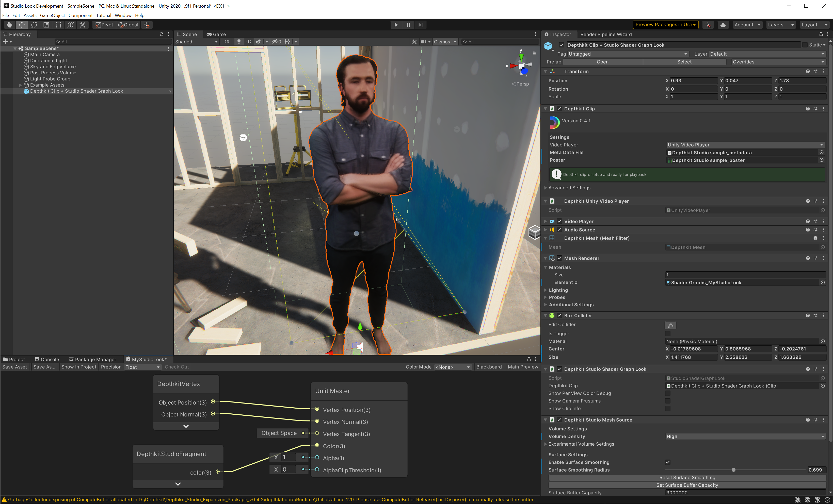This screenshot has width=833, height=504.
Task: Open cloud services icon
Action: [723, 25]
